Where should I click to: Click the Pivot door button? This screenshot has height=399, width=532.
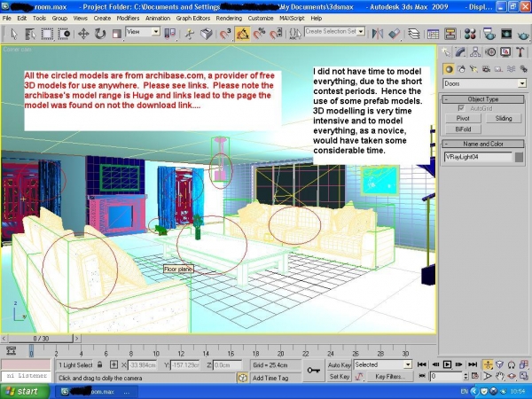pyautogui.click(x=463, y=119)
